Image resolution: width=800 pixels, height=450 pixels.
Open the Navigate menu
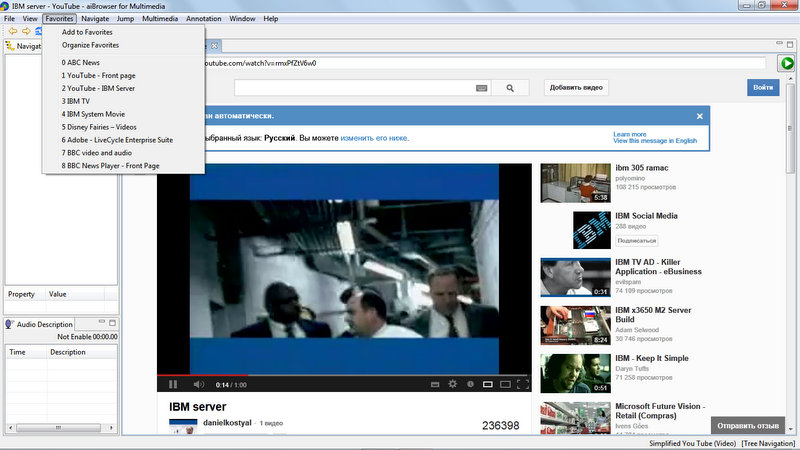(x=95, y=18)
